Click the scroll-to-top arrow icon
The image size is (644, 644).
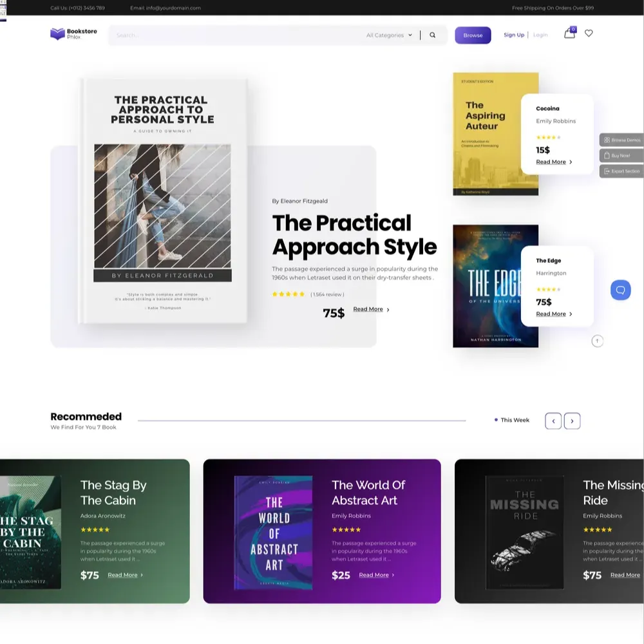point(598,341)
